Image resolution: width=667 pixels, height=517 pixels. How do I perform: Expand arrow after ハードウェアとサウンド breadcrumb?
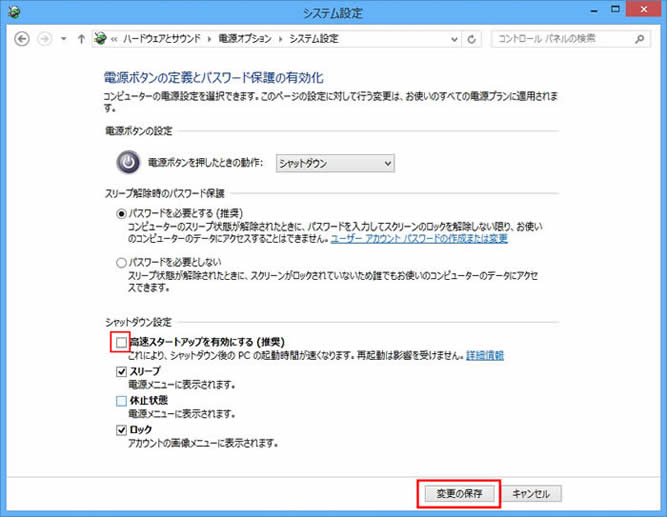[x=209, y=39]
